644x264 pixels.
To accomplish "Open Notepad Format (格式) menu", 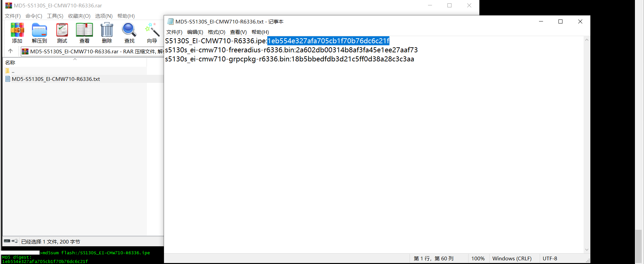I will pos(217,32).
